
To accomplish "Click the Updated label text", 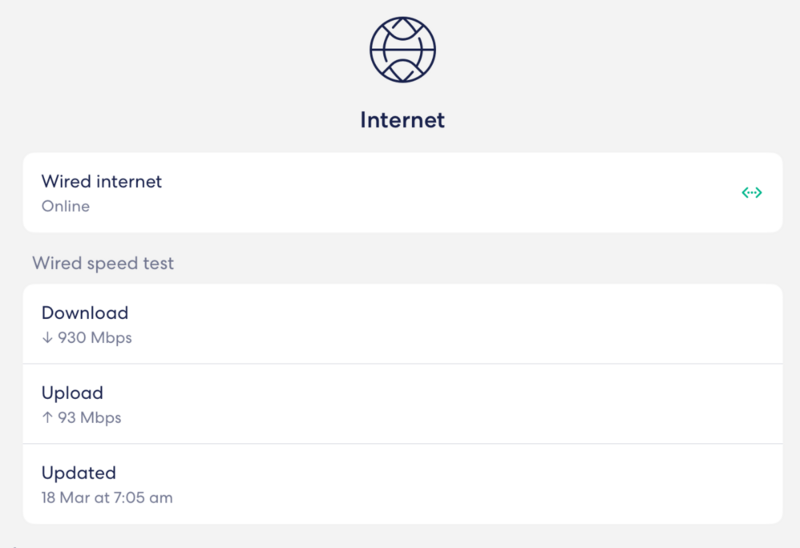I will click(x=78, y=473).
